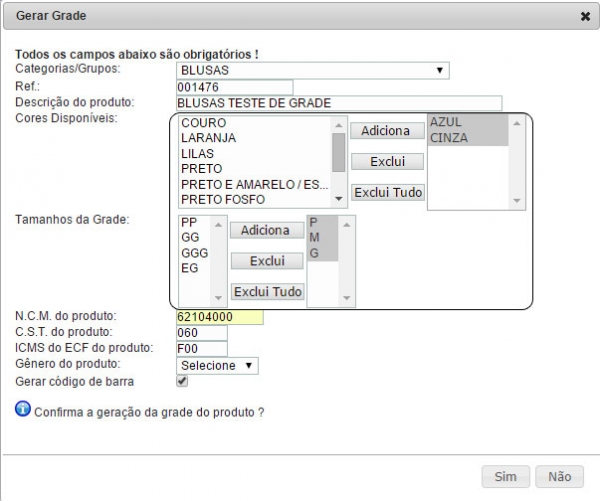Select P in chosen sizes list
The image size is (600, 501).
[x=323, y=222]
